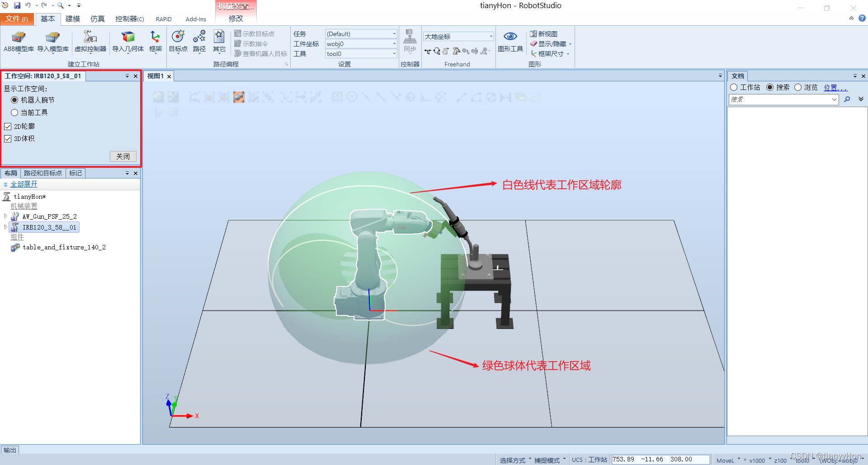
Task: Select the current tool (当前工具) radio button
Action: click(x=14, y=113)
